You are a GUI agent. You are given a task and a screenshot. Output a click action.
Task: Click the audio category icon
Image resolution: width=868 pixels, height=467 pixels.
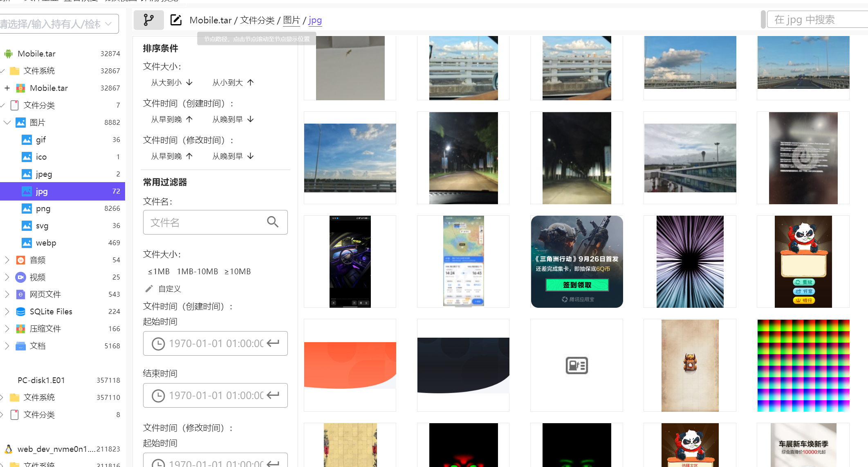pos(20,260)
